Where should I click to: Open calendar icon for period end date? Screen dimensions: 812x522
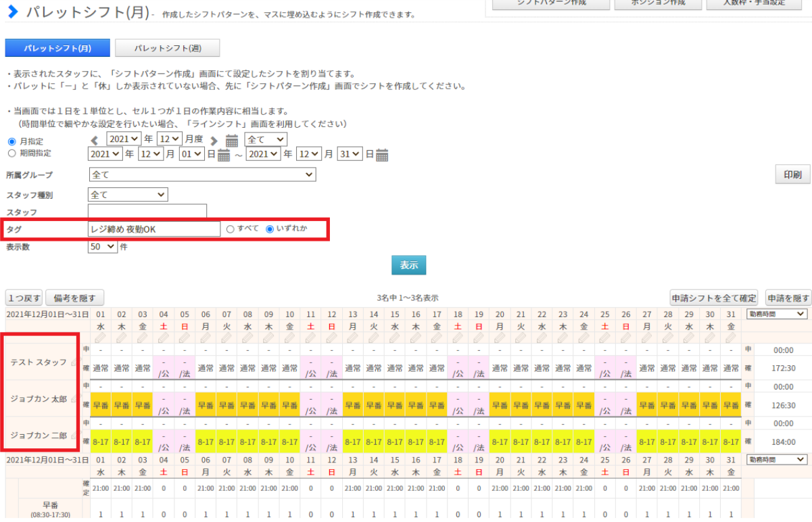pos(382,155)
